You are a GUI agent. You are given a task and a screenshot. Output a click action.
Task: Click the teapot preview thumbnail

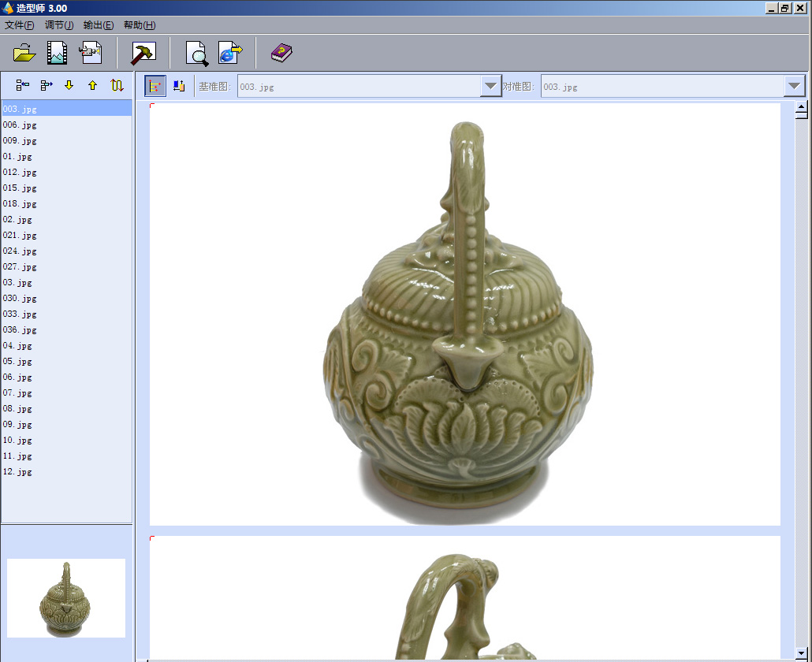[x=66, y=598]
